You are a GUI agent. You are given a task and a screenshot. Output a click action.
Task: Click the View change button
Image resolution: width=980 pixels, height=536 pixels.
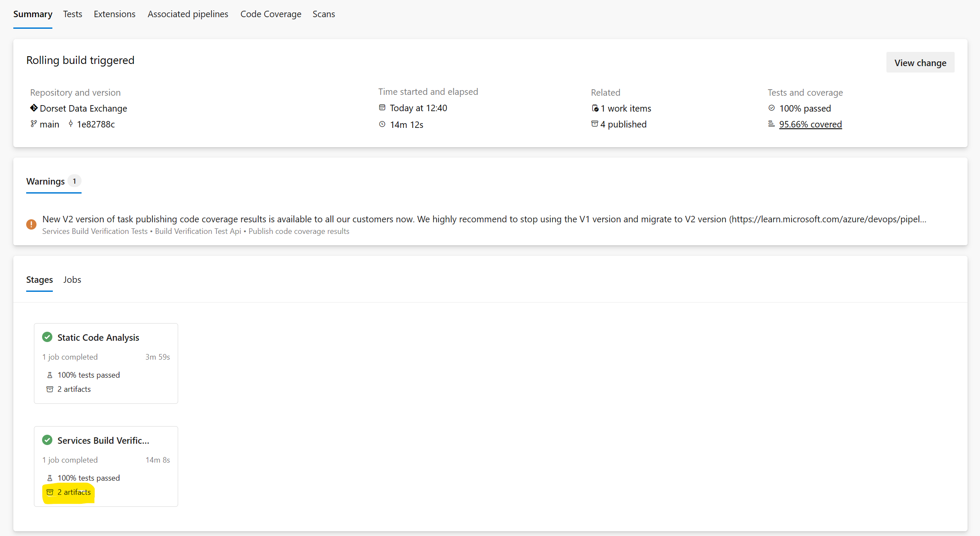click(920, 62)
